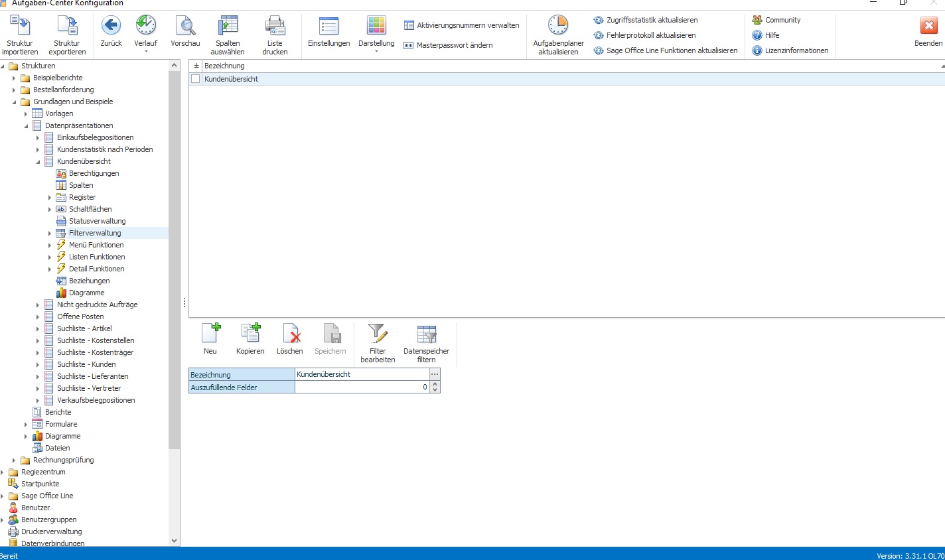This screenshot has height=560, width=945.
Task: Expand the Beispielberichte folder
Action: click(14, 78)
